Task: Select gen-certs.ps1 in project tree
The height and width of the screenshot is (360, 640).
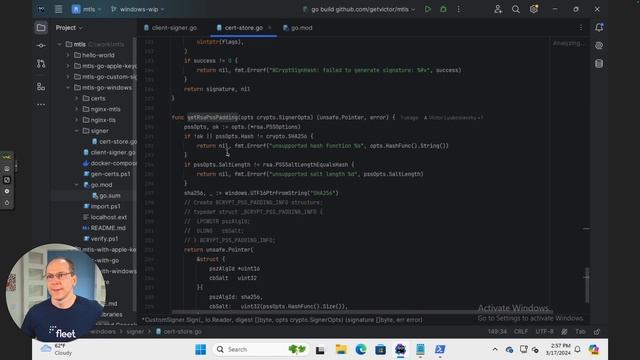Action: tap(107, 173)
